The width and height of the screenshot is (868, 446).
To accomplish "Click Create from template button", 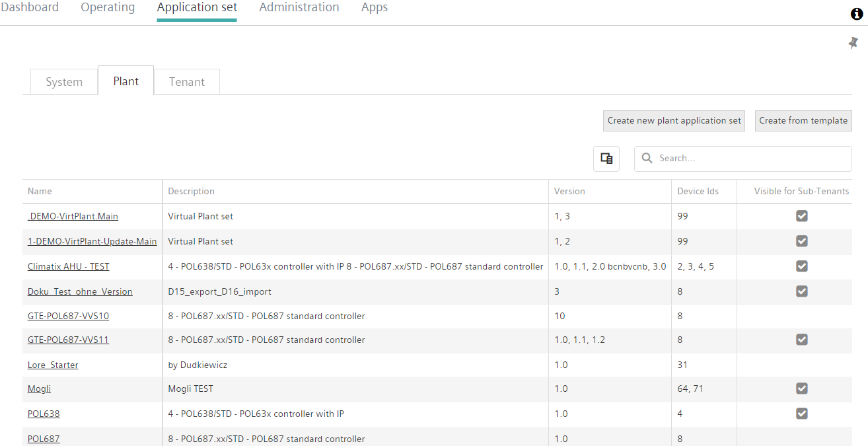I will pyautogui.click(x=803, y=121).
